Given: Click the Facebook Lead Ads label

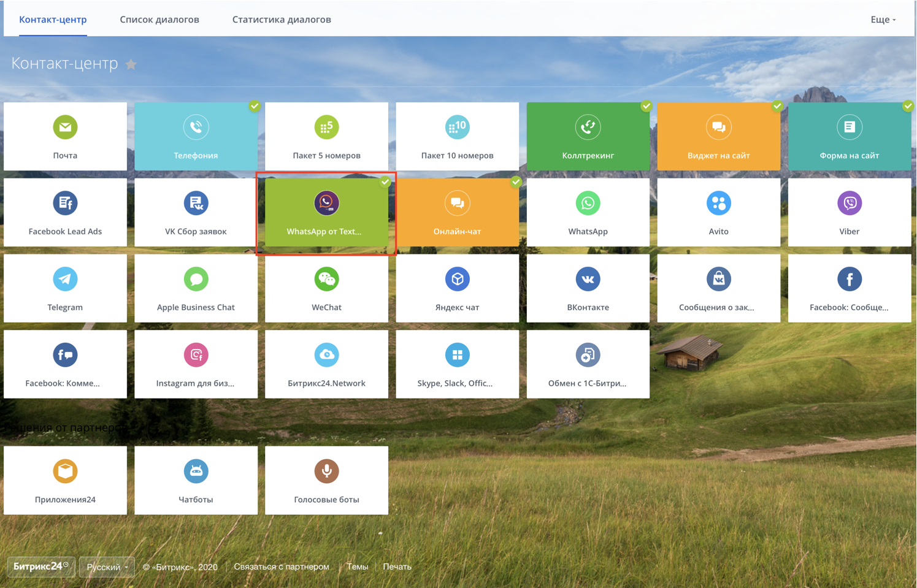Looking at the screenshot, I should pos(65,232).
